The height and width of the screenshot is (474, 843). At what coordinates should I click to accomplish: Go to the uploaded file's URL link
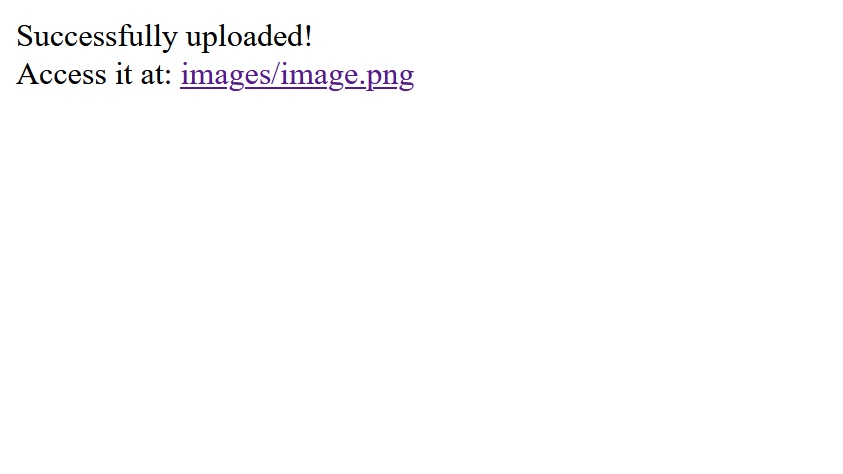pos(297,74)
